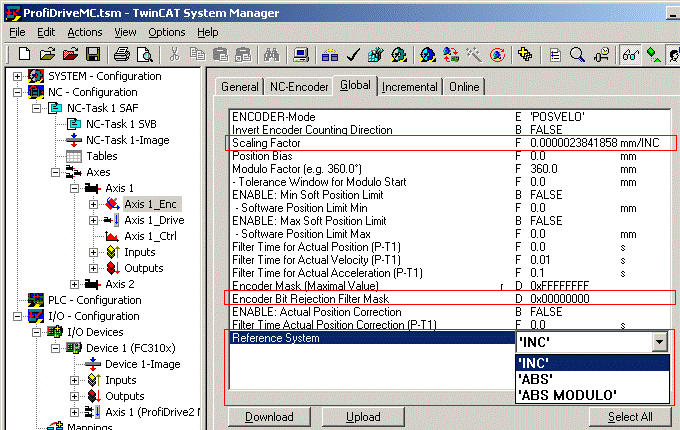Choose 'ABS' in Reference System list
Image resolution: width=680 pixels, height=430 pixels.
(592, 379)
